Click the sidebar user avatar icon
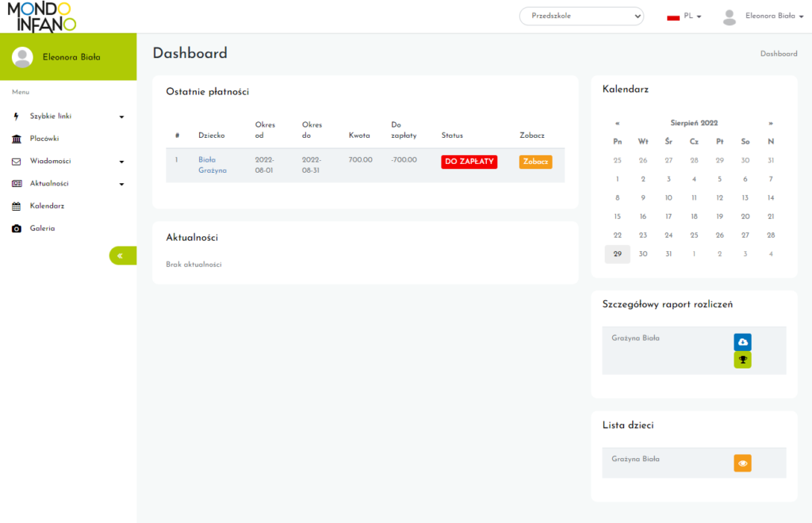 click(22, 57)
